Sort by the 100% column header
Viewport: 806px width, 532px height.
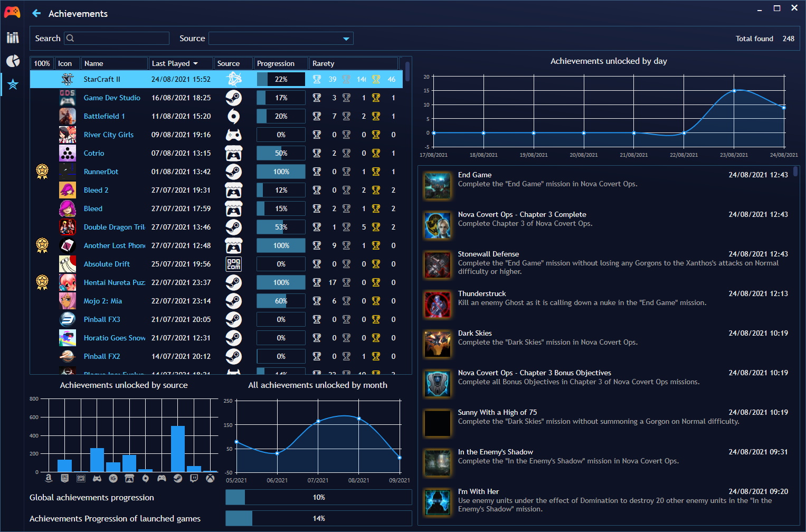click(42, 63)
